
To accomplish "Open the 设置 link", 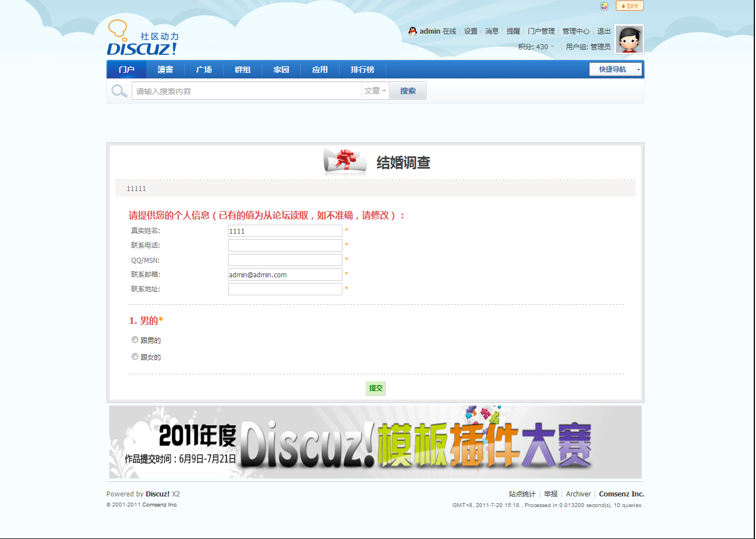I will pyautogui.click(x=471, y=31).
